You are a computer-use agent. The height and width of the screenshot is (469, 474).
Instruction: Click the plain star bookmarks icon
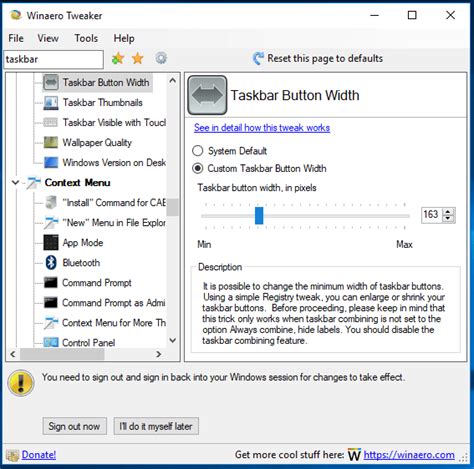tap(138, 59)
